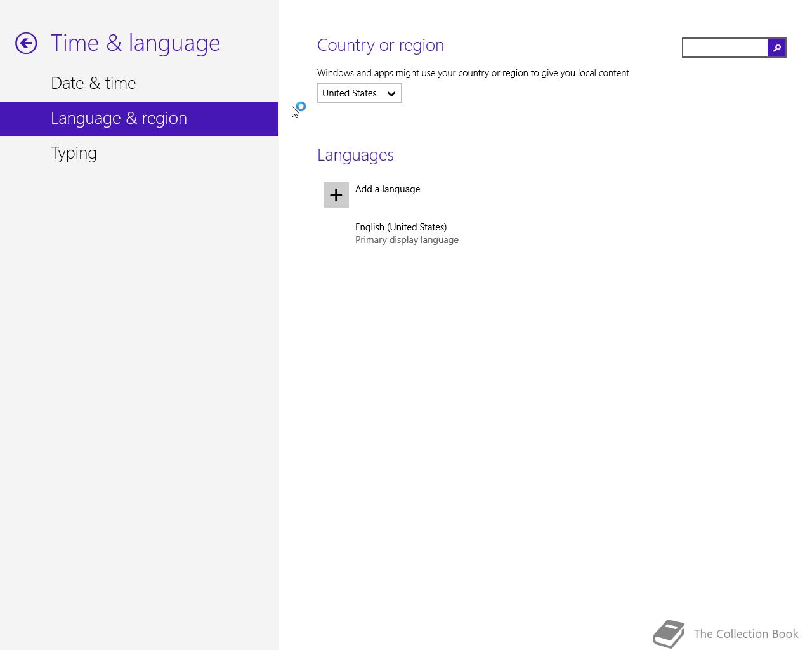Click the Primary display language text
This screenshot has width=812, height=650.
407,240
